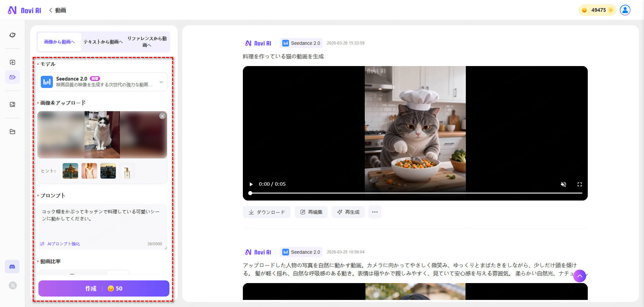The height and width of the screenshot is (307, 644).
Task: Unmute the cat cooking video
Action: pos(563,184)
